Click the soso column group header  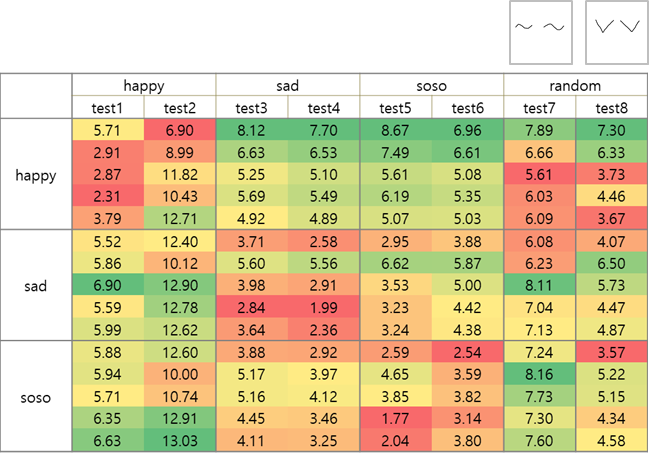tap(432, 87)
